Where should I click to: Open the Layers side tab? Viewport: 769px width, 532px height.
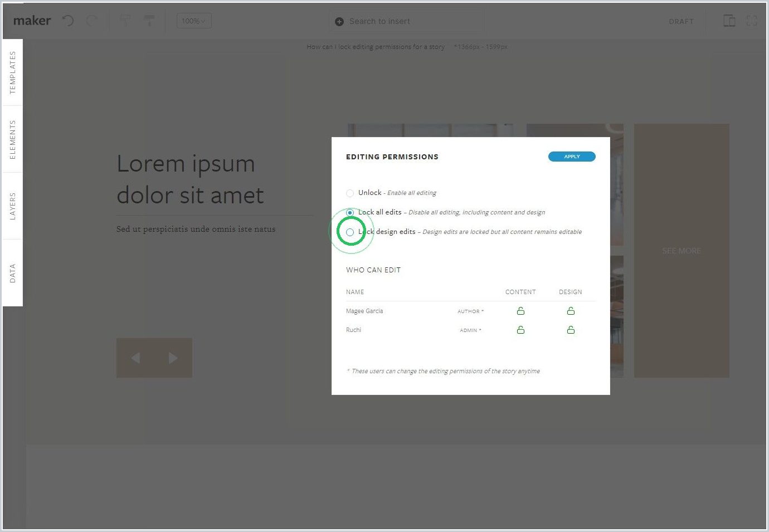pos(12,206)
